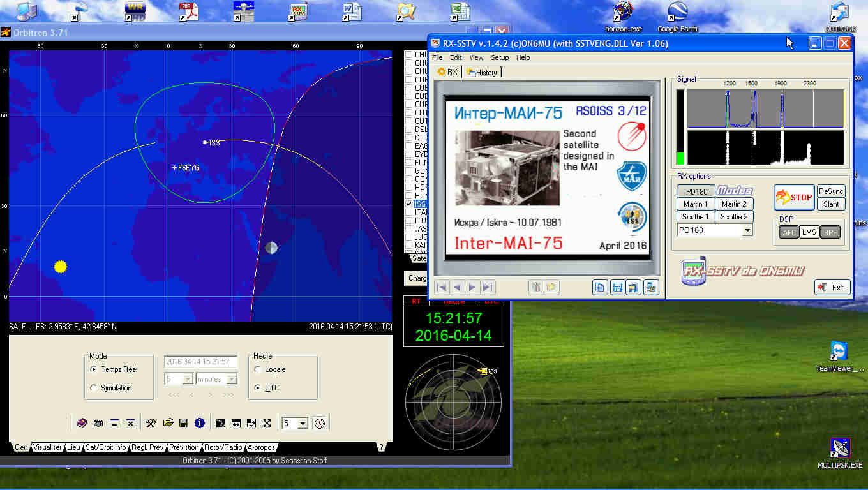868x490 pixels.
Task: Open the simulation step 5 dropdown
Action: point(188,379)
